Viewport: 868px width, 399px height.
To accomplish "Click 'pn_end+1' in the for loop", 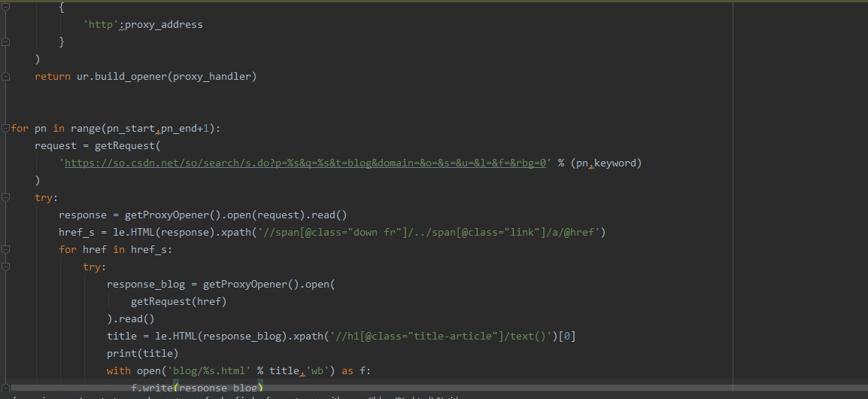I will (185, 129).
